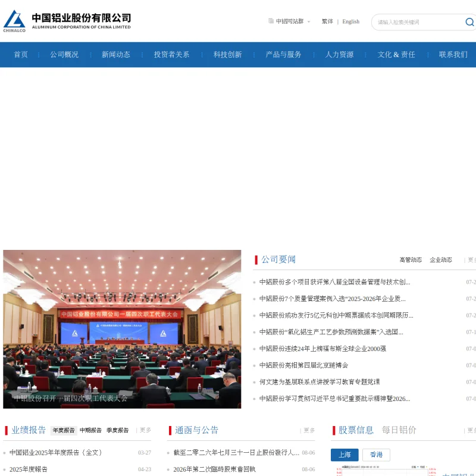476x476 pixels.
Task: Open 2026年第二次臨時股東會回執
Action: tap(214, 469)
